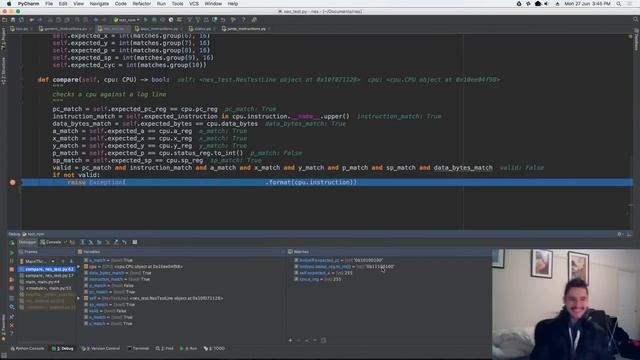Click the Debug bug icon in main toolbar
640x360 pixels.
click(x=154, y=20)
